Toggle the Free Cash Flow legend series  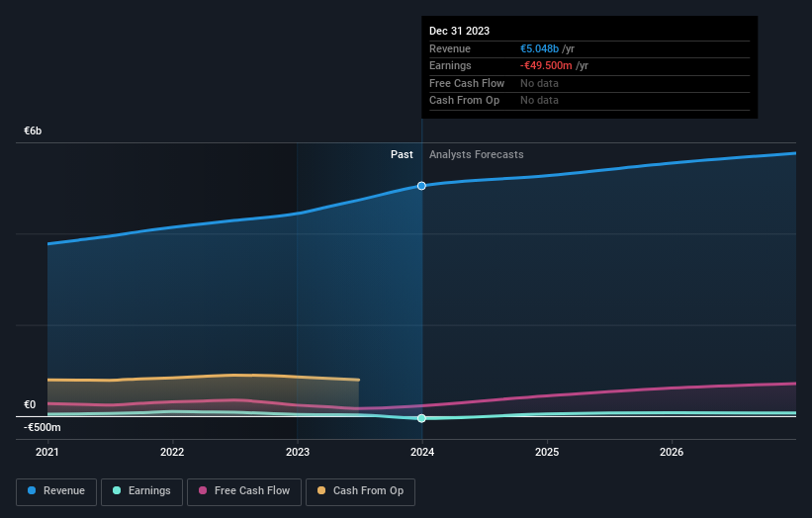click(x=244, y=491)
